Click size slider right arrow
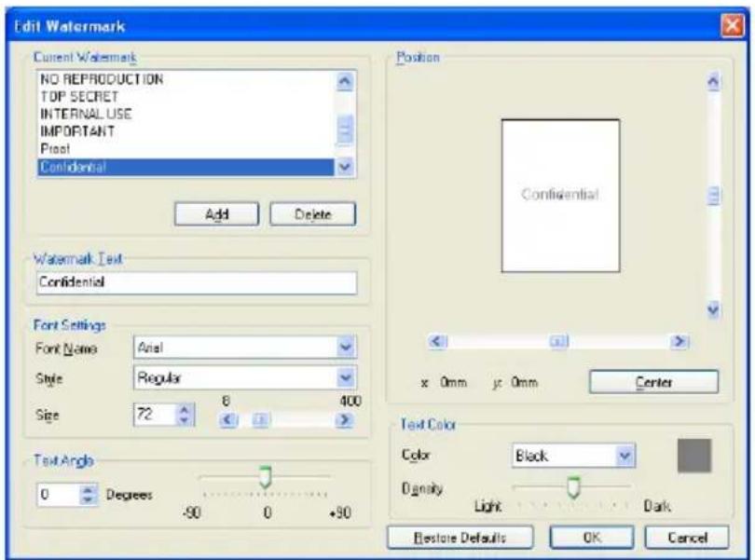This screenshot has width=755, height=560. [x=344, y=420]
